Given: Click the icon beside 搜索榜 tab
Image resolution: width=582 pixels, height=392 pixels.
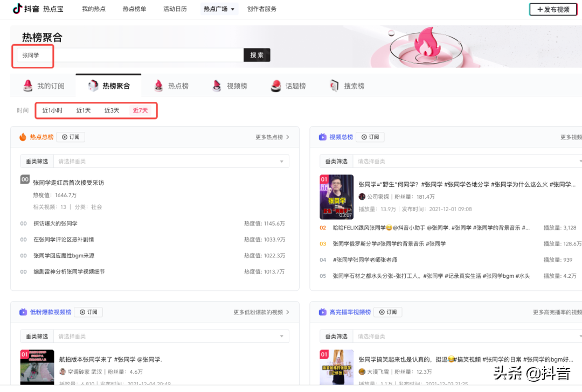Looking at the screenshot, I should (335, 86).
